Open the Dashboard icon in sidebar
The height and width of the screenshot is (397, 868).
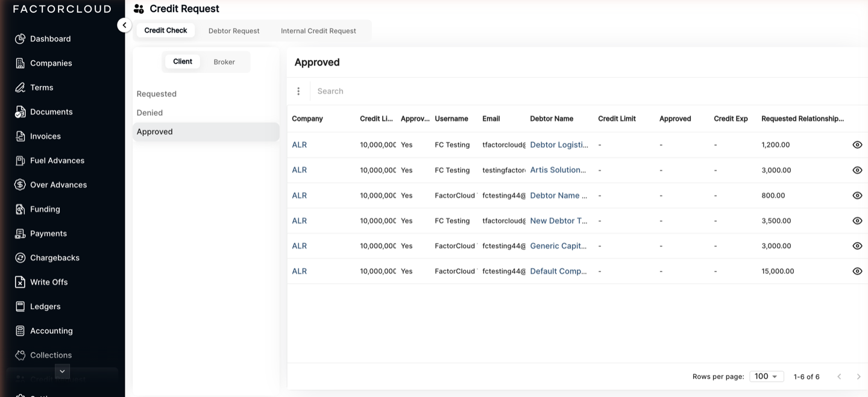pos(20,39)
